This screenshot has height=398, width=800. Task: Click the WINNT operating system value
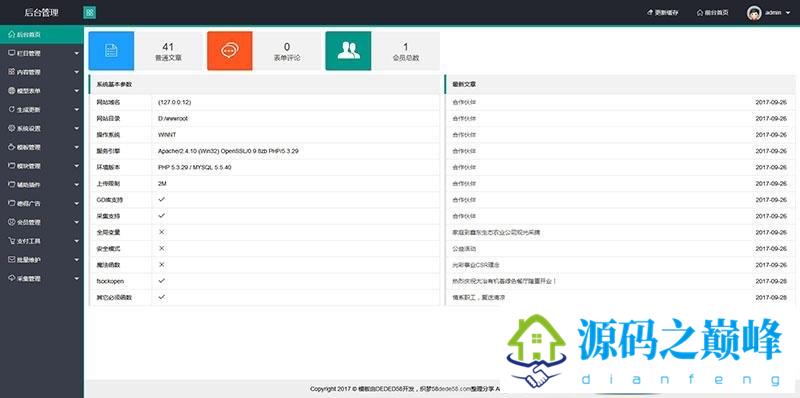(167, 135)
